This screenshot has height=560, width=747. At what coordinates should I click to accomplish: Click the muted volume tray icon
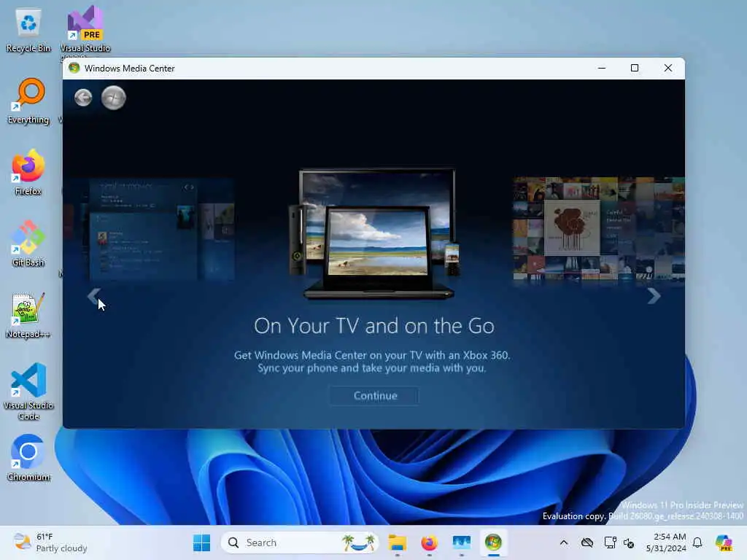(629, 542)
